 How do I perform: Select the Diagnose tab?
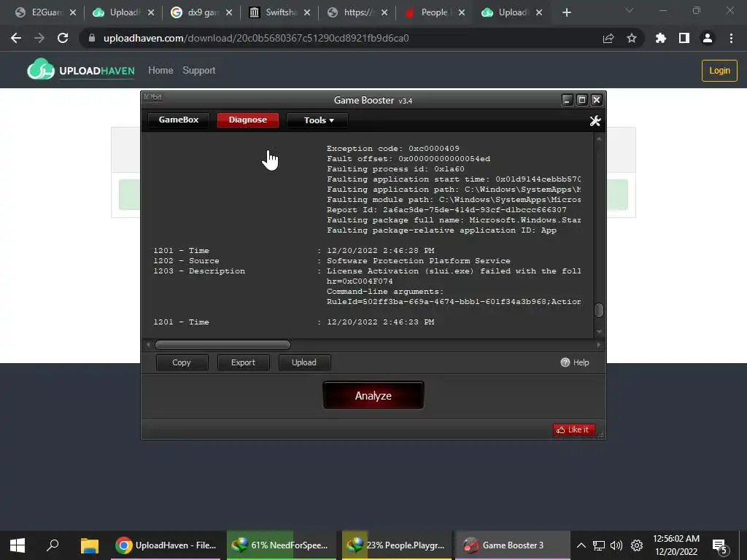[248, 120]
